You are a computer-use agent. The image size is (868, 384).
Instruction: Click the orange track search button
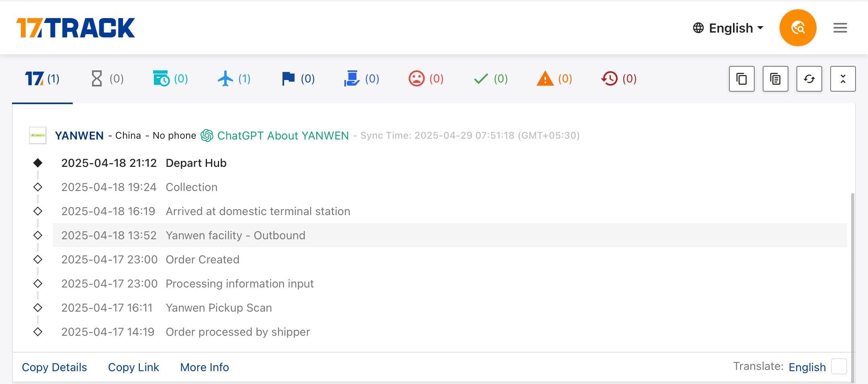click(797, 28)
